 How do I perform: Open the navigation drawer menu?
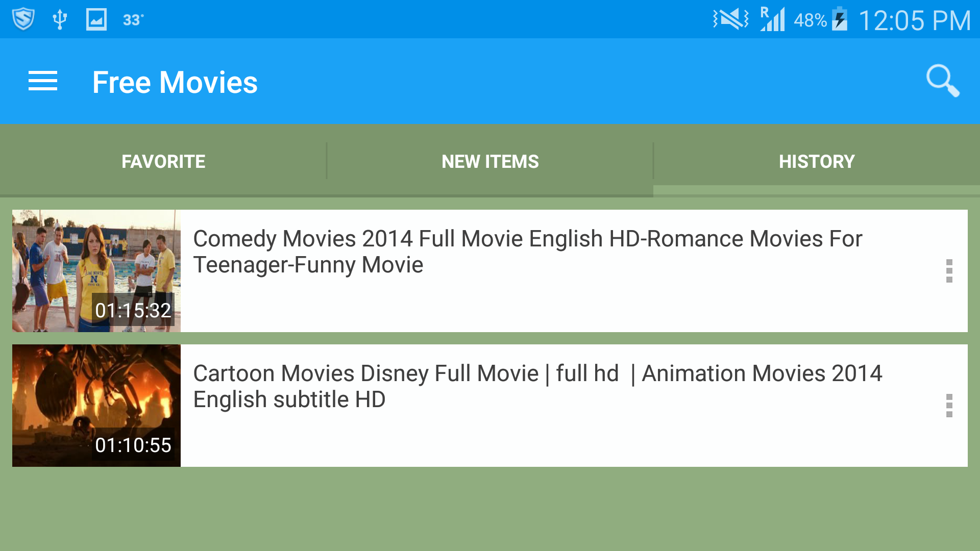pos(43,81)
